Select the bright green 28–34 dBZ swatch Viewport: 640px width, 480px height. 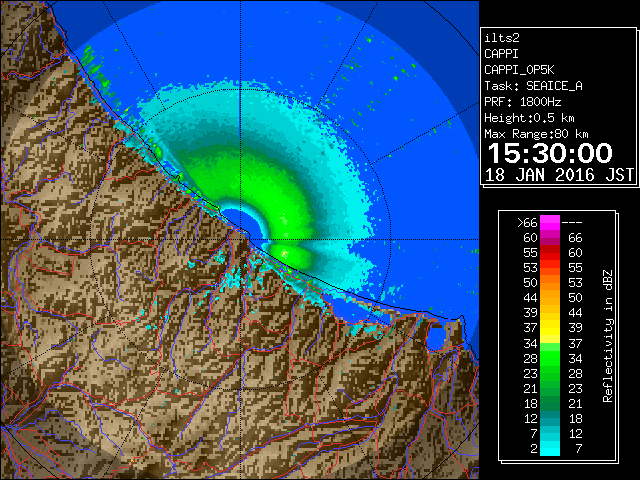pyautogui.click(x=550, y=358)
